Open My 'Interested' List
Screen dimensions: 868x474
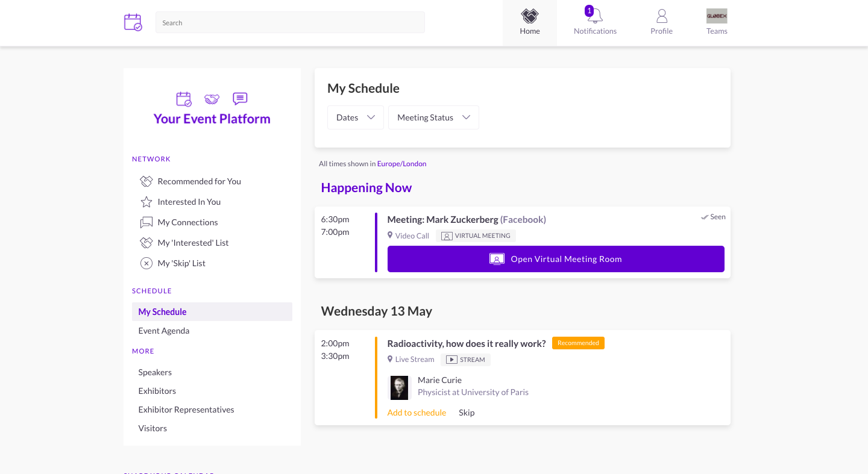point(193,243)
